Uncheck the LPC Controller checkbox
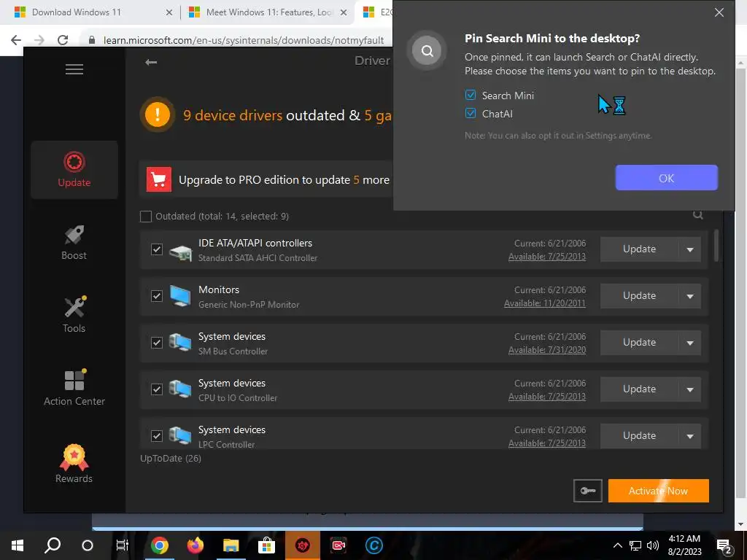 (x=157, y=436)
